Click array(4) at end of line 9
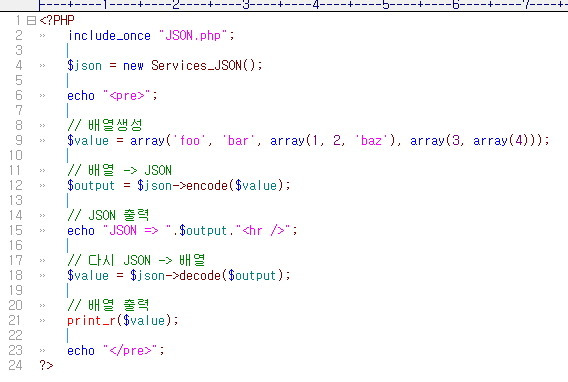The image size is (568, 382). (x=500, y=140)
